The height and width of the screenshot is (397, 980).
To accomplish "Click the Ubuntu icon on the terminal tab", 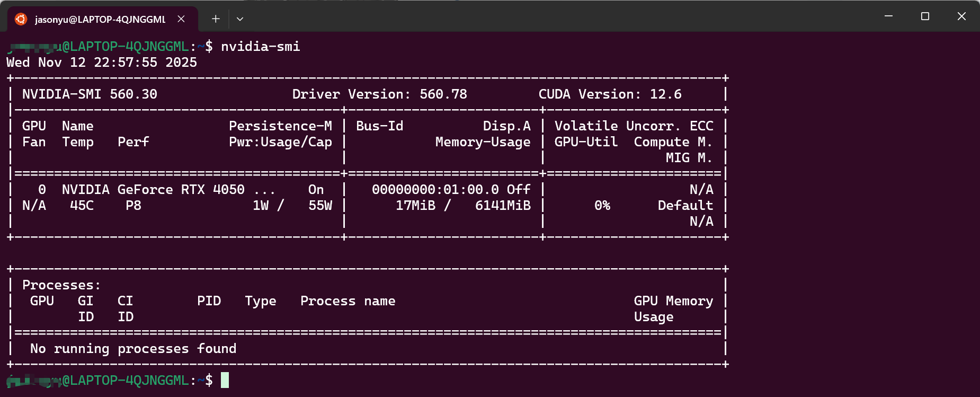I will (x=21, y=19).
